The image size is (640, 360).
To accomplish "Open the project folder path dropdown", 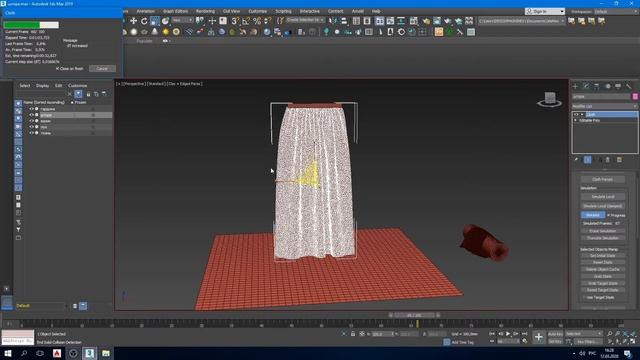I will 522,21.
